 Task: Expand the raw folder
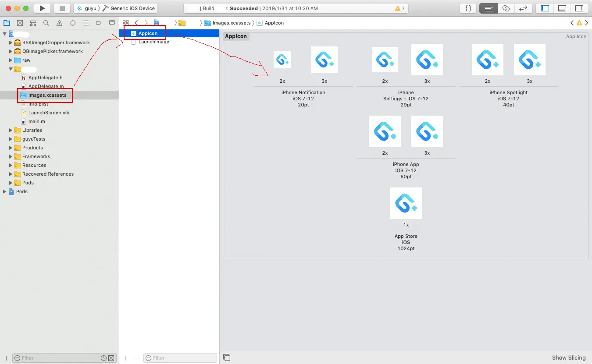(11, 60)
